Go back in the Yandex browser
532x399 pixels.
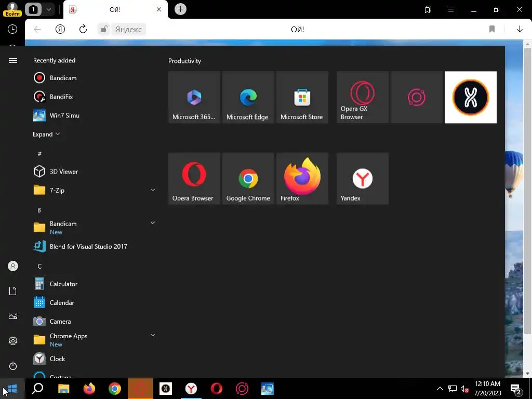pyautogui.click(x=37, y=30)
